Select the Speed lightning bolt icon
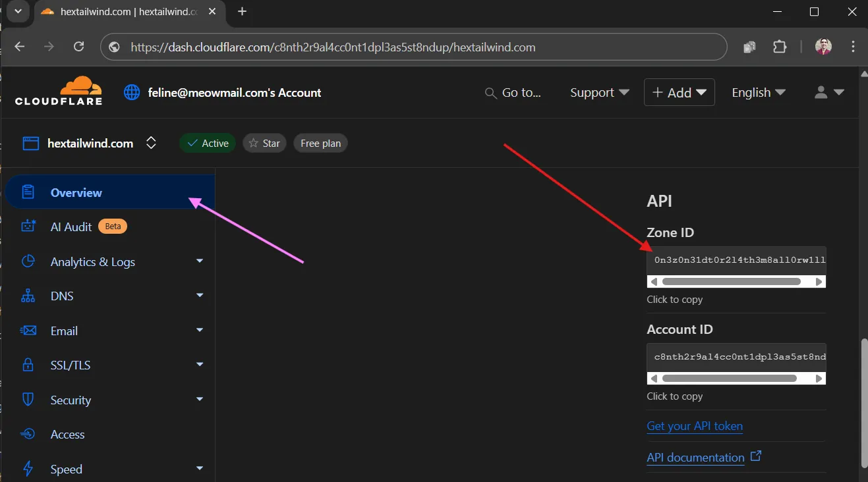Image resolution: width=868 pixels, height=482 pixels. tap(28, 468)
